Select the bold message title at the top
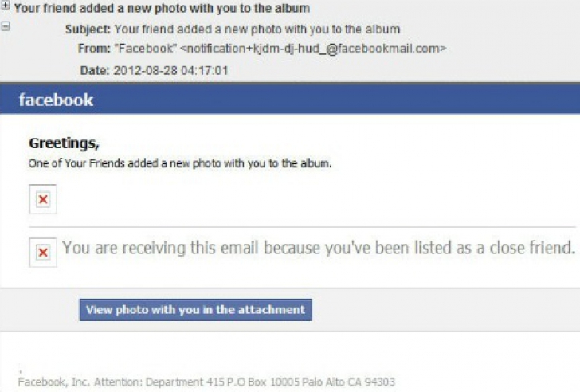This screenshot has height=392, width=580. [162, 8]
